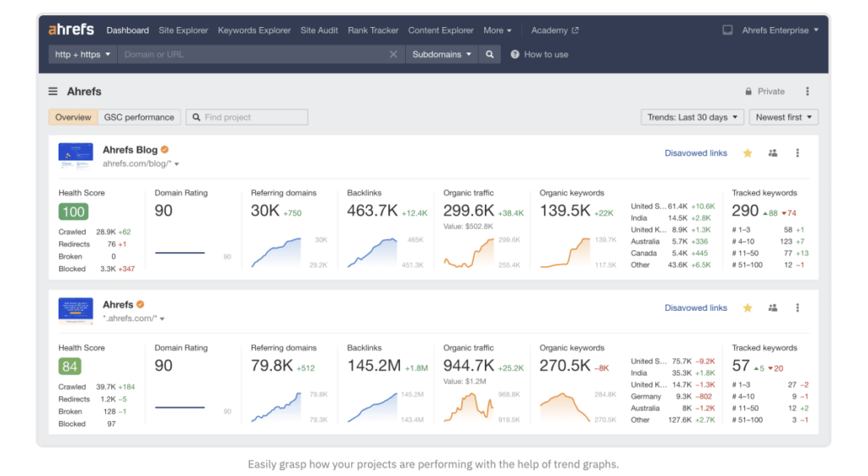Switch to the Overview view
The height and width of the screenshot is (476, 868).
(x=73, y=118)
